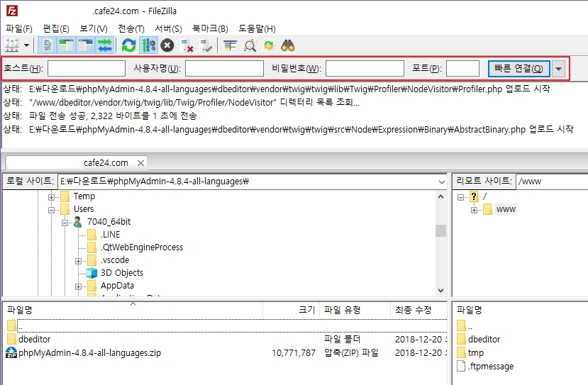Sort local files by 크기 column

[291, 310]
